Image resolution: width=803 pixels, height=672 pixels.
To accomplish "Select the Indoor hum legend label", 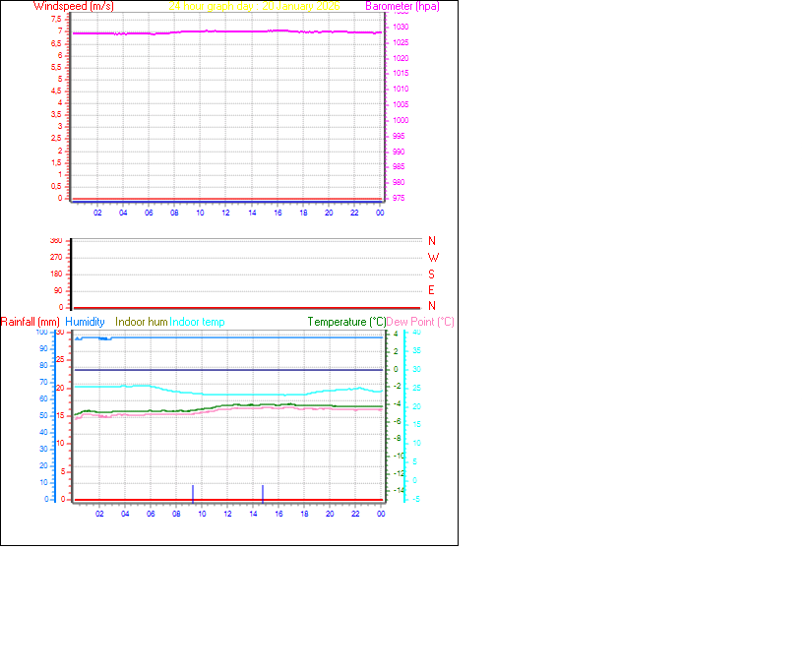I will pos(139,322).
